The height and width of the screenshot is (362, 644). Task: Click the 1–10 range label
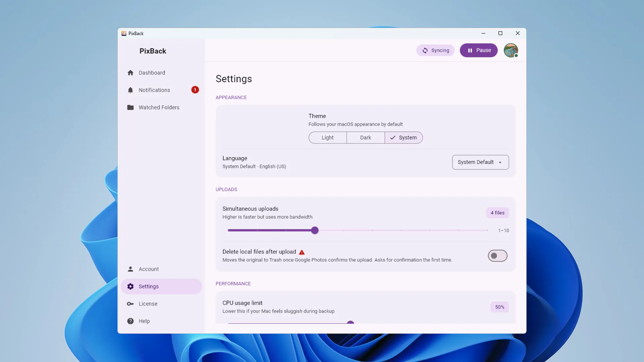[503, 231]
